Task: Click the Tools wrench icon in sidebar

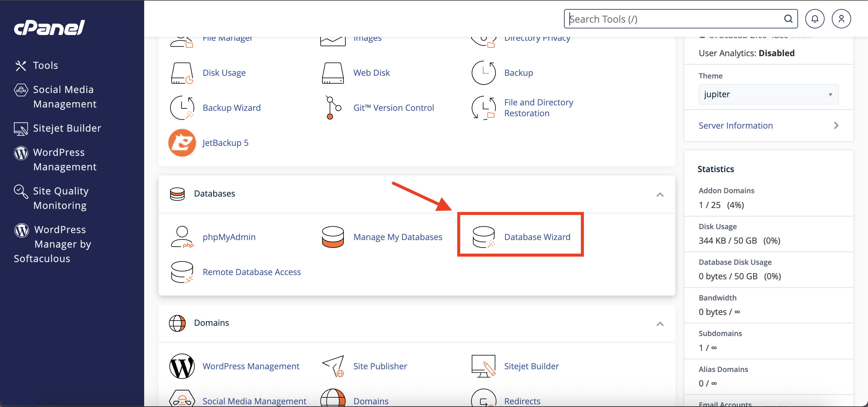Action: coord(21,66)
